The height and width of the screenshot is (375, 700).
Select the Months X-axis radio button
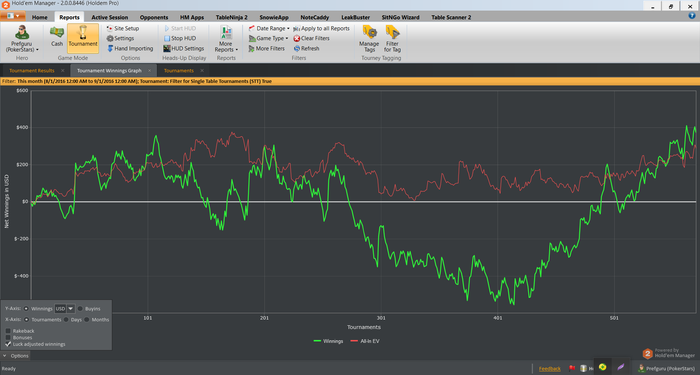(x=87, y=320)
